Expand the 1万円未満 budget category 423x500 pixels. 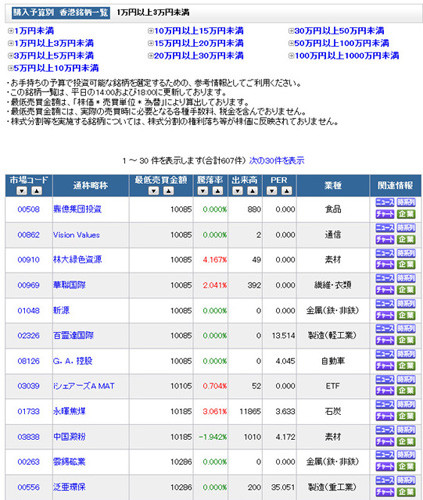coord(31,31)
